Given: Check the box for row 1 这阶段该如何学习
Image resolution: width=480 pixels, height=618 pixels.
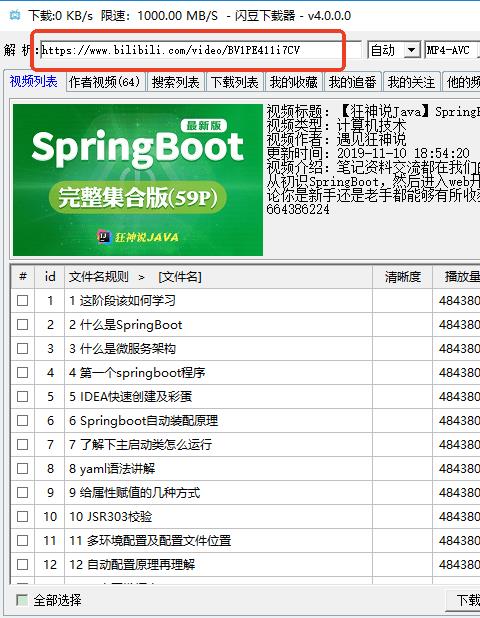Looking at the screenshot, I should (22, 301).
